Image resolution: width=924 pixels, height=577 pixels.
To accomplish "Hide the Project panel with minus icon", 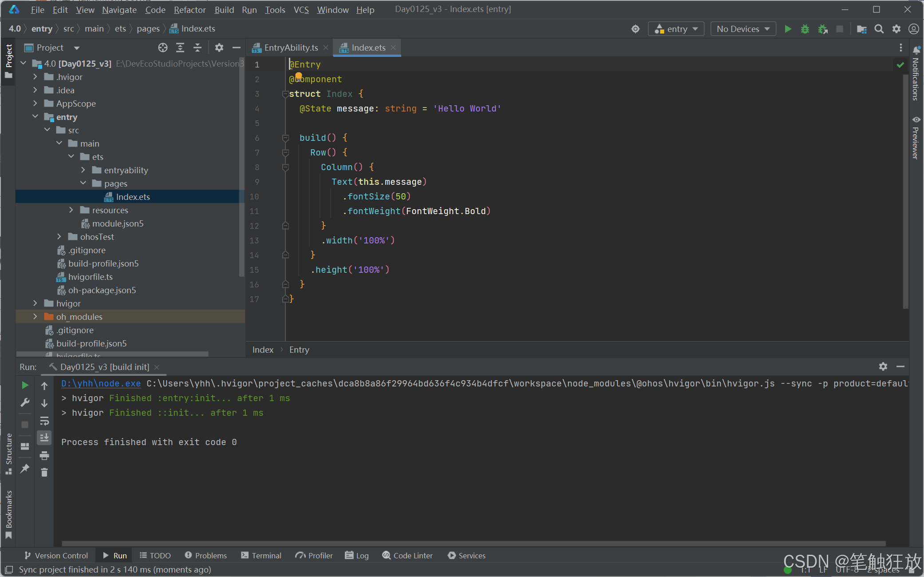I will tap(237, 48).
